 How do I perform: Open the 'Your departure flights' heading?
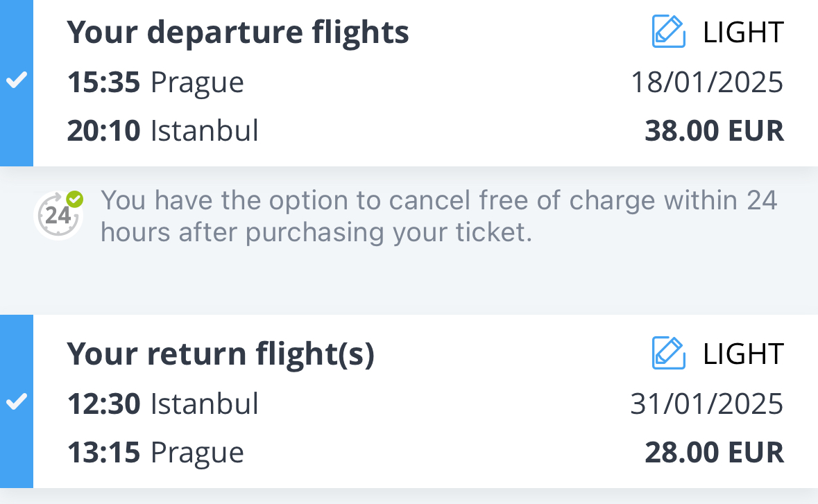[238, 33]
